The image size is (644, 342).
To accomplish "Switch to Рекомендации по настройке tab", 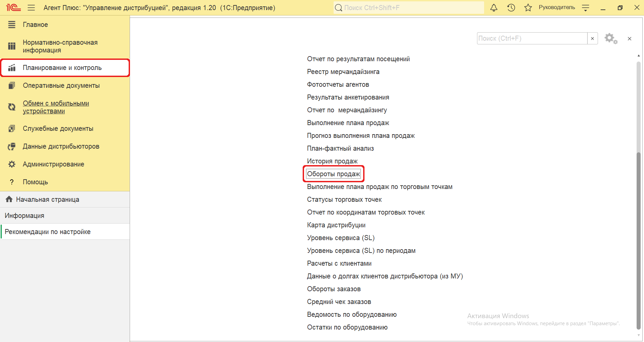I will pos(65,232).
